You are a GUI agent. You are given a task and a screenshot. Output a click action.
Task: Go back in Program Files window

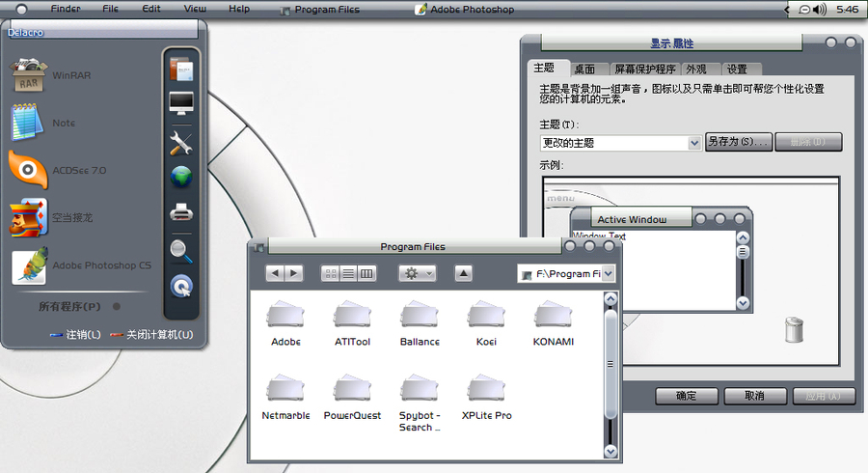(x=275, y=273)
